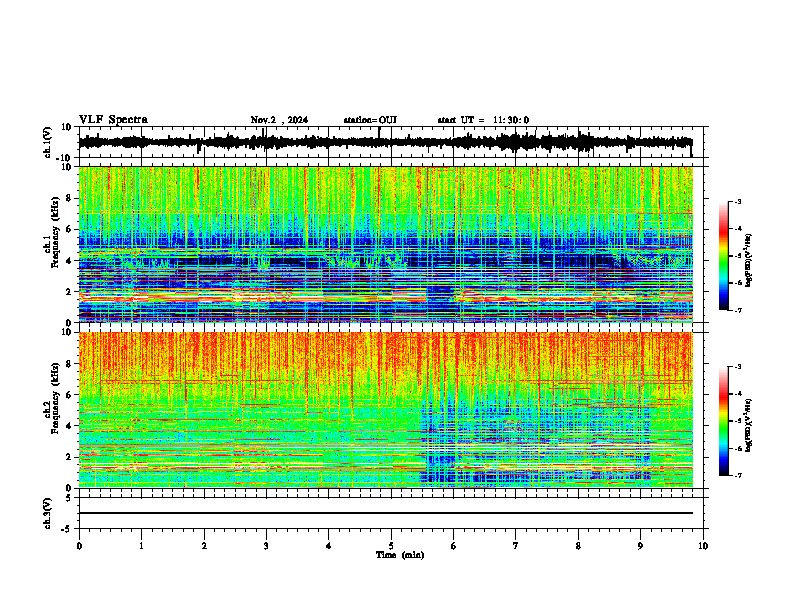
Task: Click the "-3" value on ch.2 color scale
Action: 738,367
